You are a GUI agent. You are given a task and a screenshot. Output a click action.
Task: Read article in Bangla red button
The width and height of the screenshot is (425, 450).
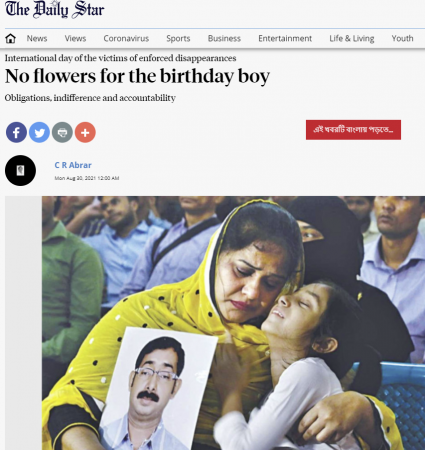click(x=353, y=130)
